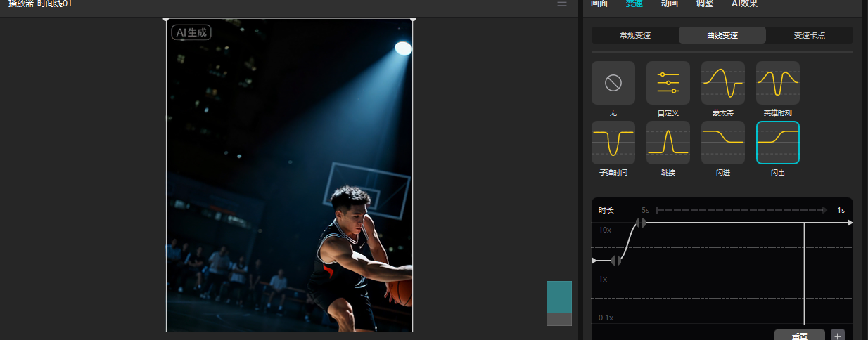Open the 画面 picture tab

click(599, 4)
